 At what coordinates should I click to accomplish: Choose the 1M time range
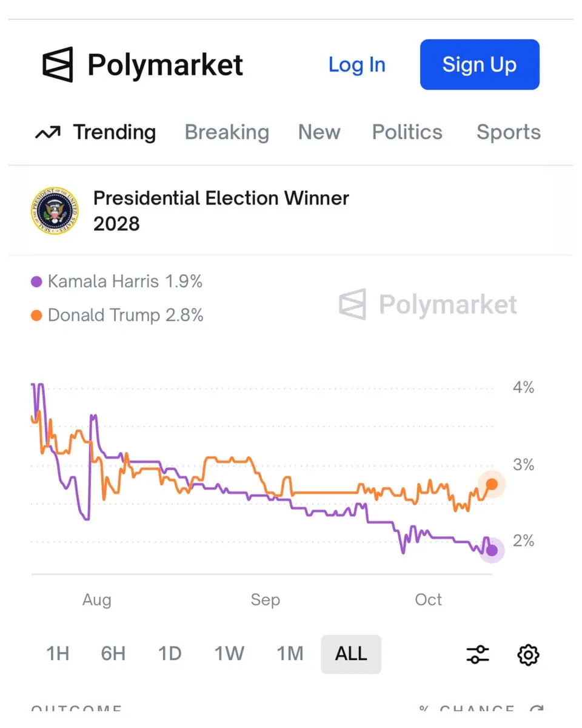pyautogui.click(x=290, y=654)
